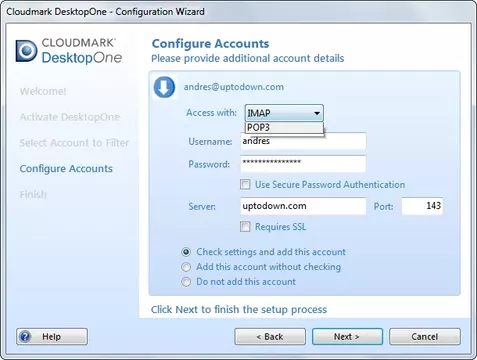Cancel the configuration wizard
The height and width of the screenshot is (360, 477).
pyautogui.click(x=425, y=337)
